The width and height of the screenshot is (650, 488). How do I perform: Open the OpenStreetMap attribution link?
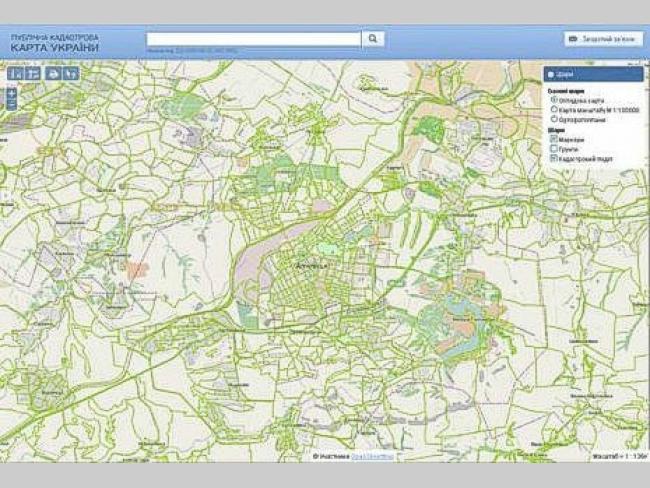[x=373, y=456]
